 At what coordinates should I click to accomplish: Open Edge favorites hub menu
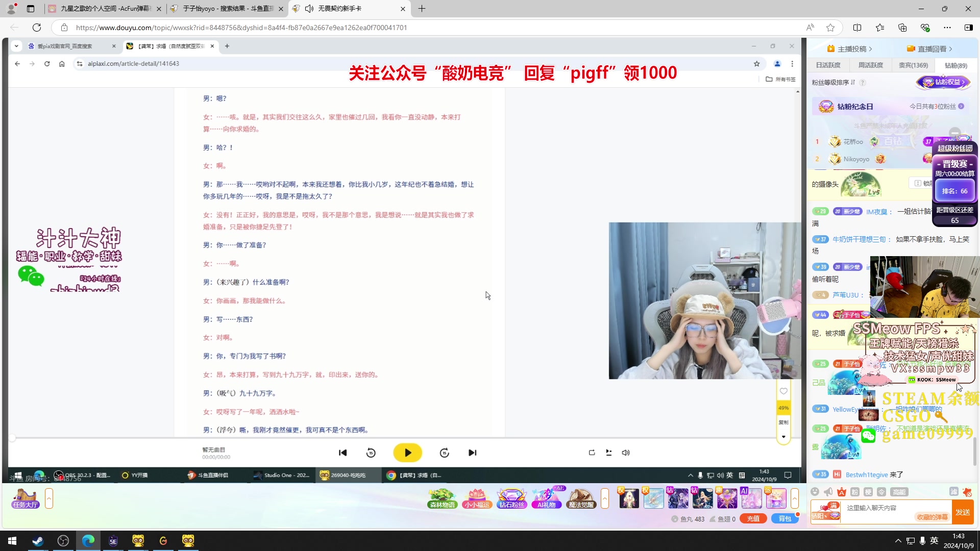[880, 28]
